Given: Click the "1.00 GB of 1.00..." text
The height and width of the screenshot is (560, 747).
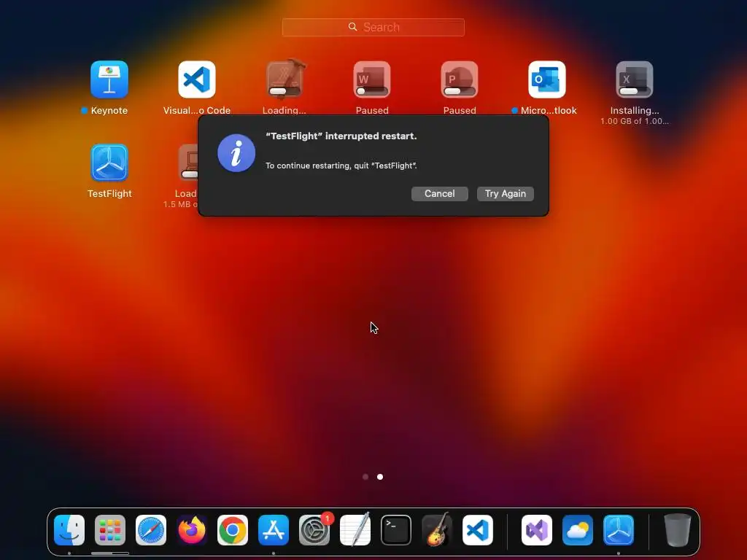Looking at the screenshot, I should (635, 122).
